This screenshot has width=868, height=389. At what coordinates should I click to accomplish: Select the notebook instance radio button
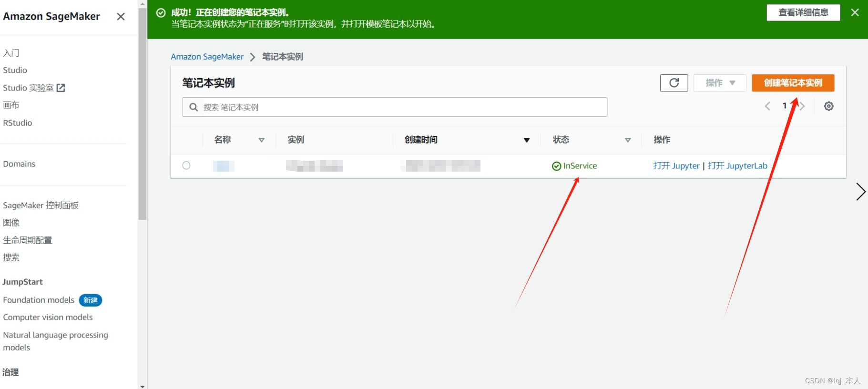pos(186,165)
